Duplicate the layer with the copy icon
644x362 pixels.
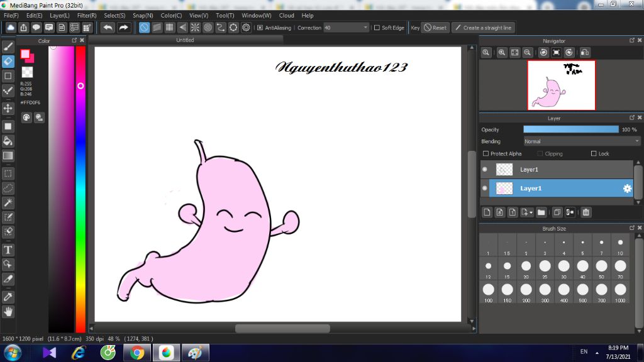coord(557,212)
